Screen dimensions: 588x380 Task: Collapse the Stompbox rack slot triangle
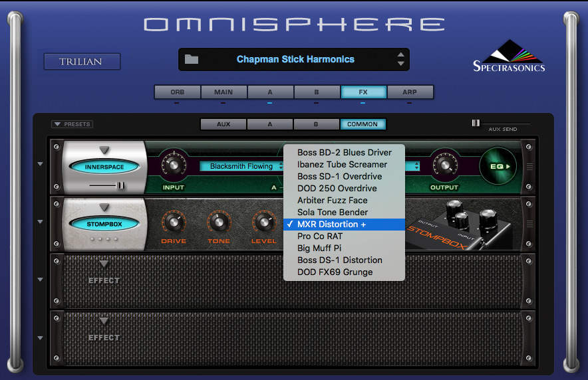point(40,222)
